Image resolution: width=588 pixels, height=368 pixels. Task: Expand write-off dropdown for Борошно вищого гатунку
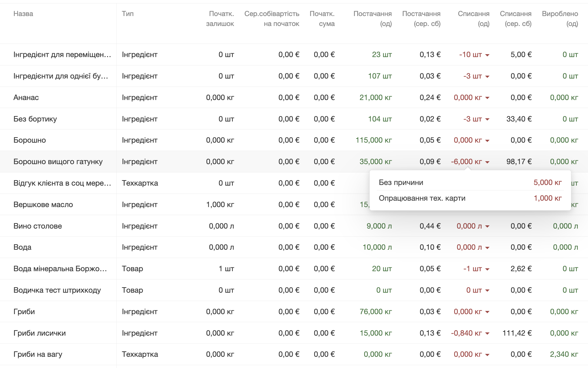pyautogui.click(x=487, y=162)
